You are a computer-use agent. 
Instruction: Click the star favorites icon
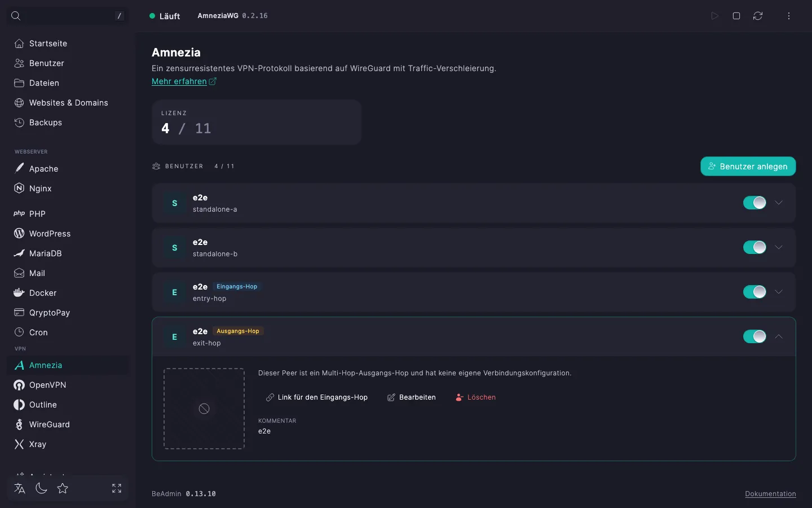click(x=63, y=488)
